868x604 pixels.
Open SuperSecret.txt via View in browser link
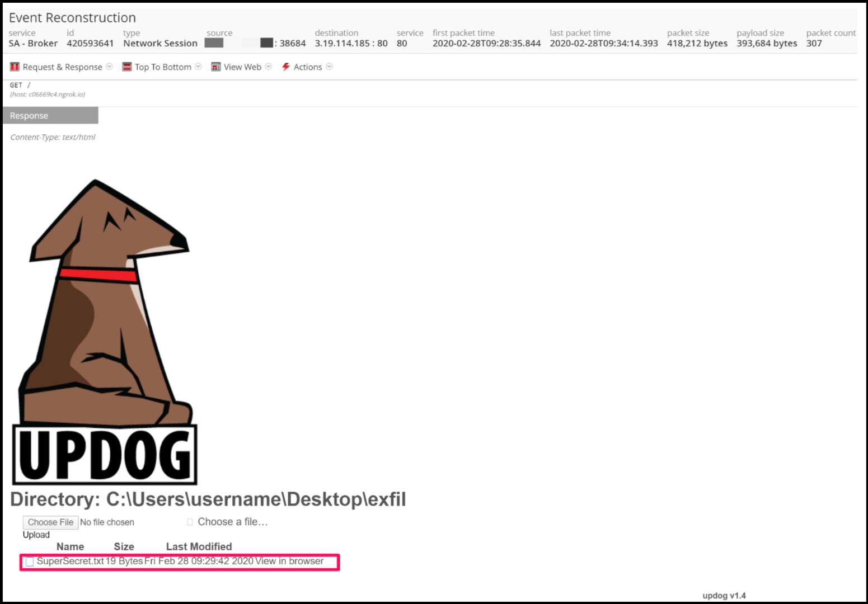click(289, 561)
